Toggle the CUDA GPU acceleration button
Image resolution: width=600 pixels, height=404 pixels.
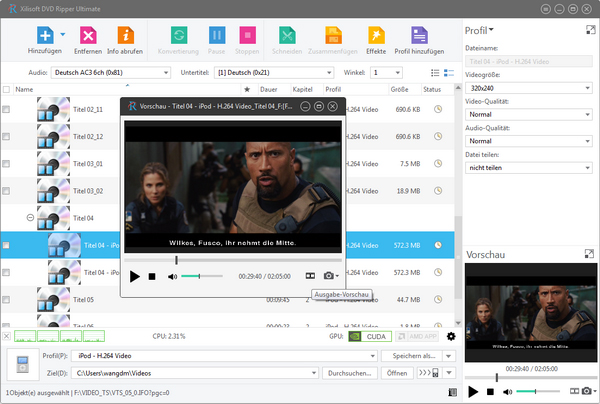coord(370,337)
